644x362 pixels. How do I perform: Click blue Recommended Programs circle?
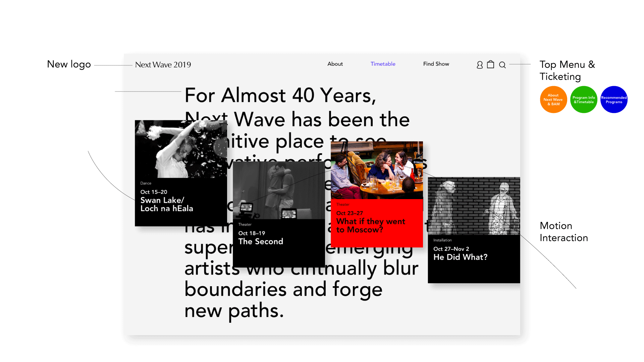coord(614,100)
